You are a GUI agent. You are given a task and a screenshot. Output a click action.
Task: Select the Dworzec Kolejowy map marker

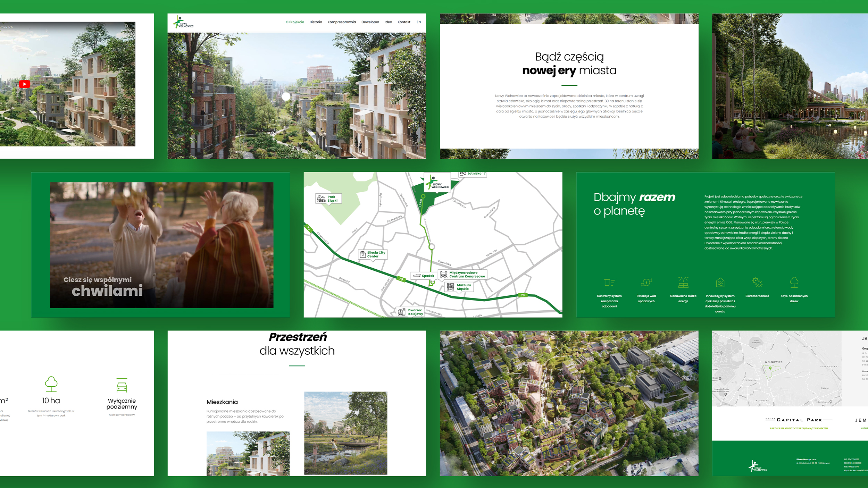pyautogui.click(x=411, y=312)
